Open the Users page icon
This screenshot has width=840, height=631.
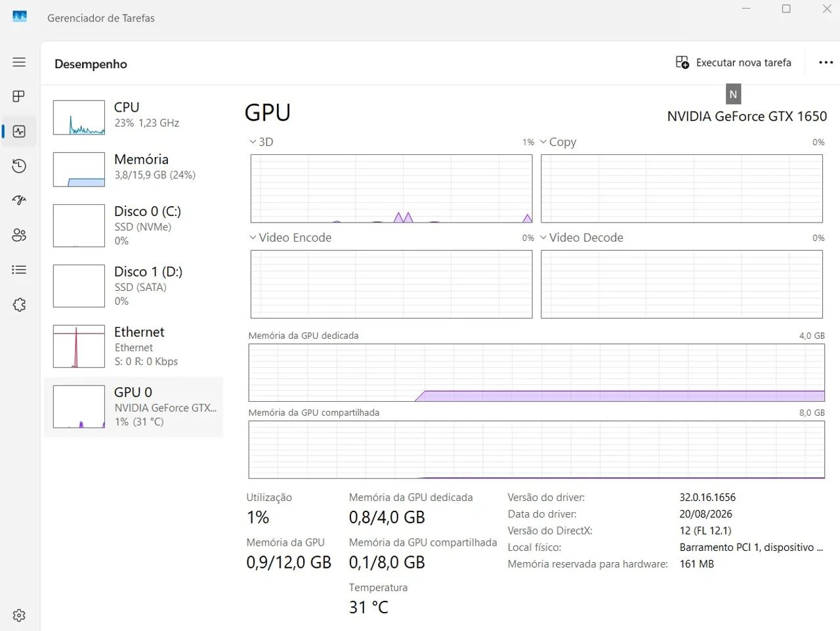pyautogui.click(x=19, y=235)
